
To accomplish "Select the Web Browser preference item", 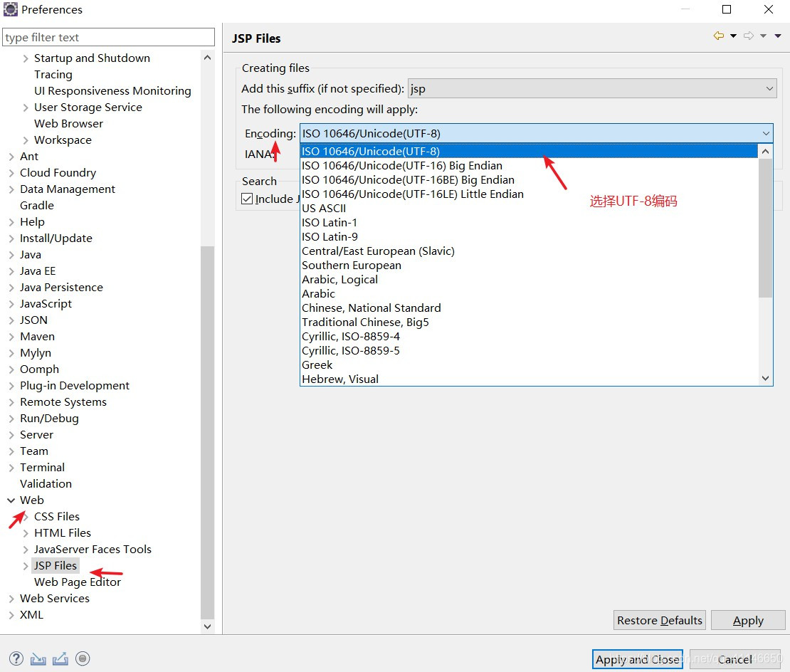I will pos(68,123).
